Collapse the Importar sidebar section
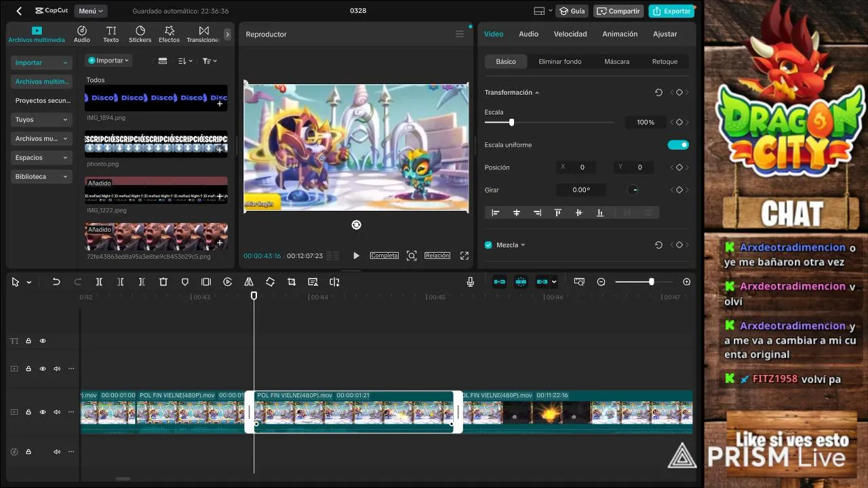 [x=42, y=62]
